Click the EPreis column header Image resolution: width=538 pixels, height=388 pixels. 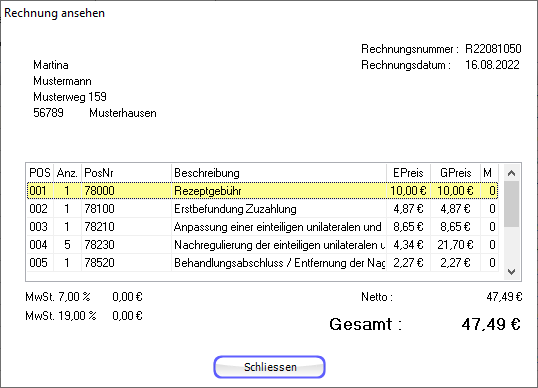point(408,173)
